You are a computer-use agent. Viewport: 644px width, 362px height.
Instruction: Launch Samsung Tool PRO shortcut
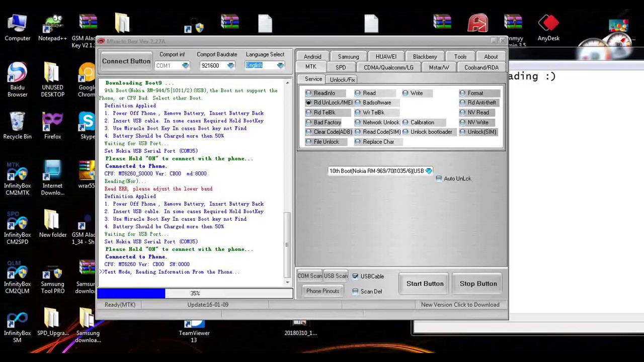click(x=52, y=277)
